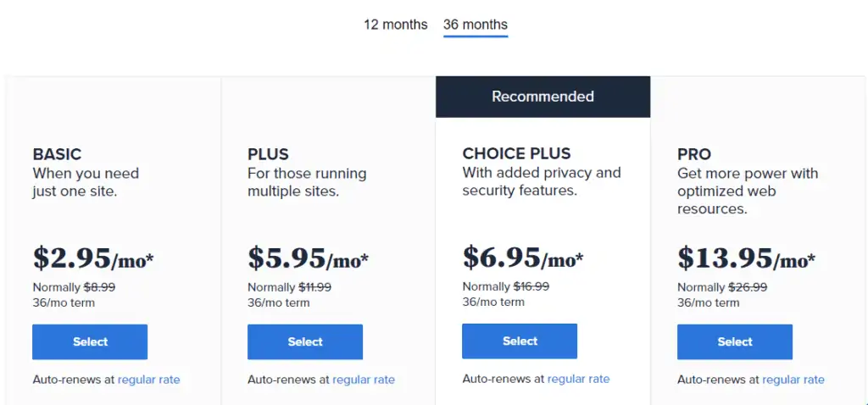
Task: Open regular rate link under BASIC
Action: 149,380
